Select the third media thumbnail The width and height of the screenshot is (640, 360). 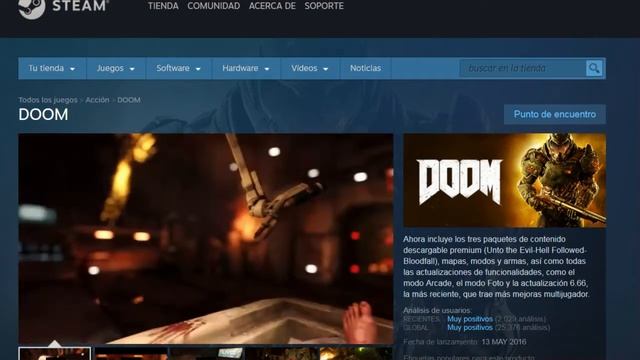[207, 353]
